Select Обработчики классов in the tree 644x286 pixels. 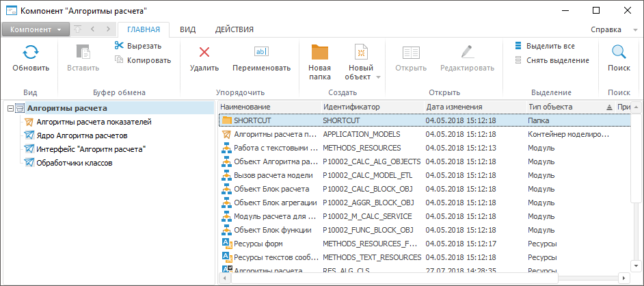pyautogui.click(x=74, y=163)
